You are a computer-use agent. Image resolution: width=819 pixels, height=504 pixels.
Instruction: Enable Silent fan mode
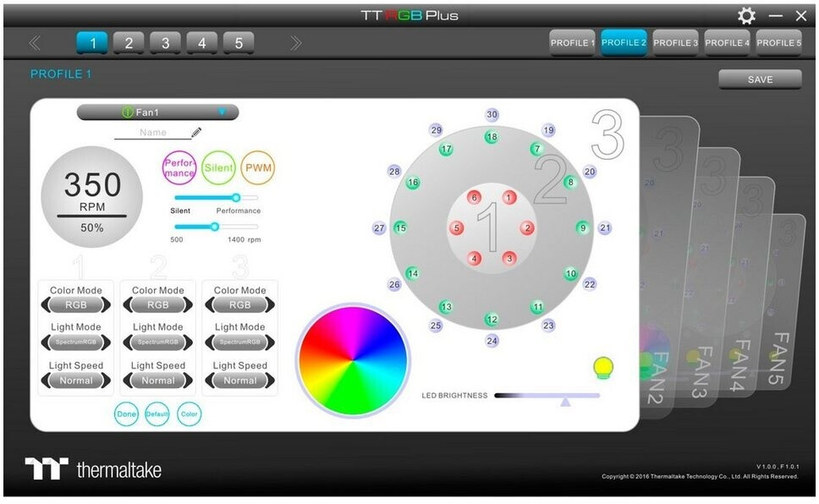click(218, 167)
